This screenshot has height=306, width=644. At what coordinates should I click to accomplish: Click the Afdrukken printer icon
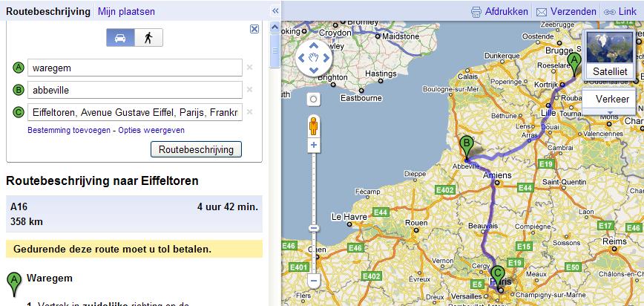(x=476, y=12)
